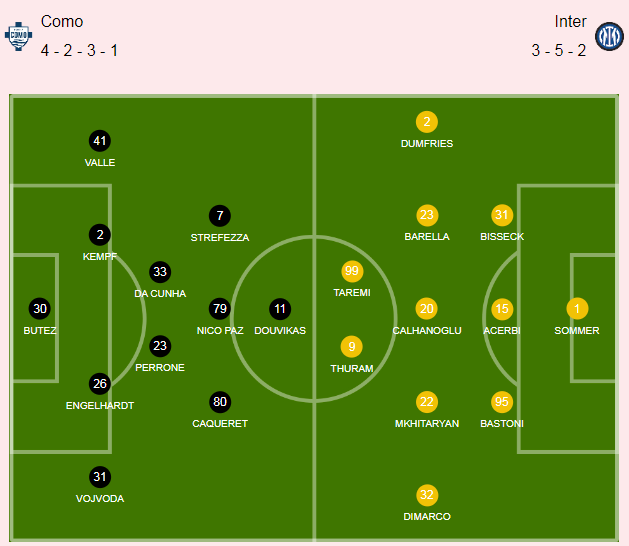Image resolution: width=629 pixels, height=546 pixels.
Task: Click the Bastoni player name label
Action: [502, 424]
